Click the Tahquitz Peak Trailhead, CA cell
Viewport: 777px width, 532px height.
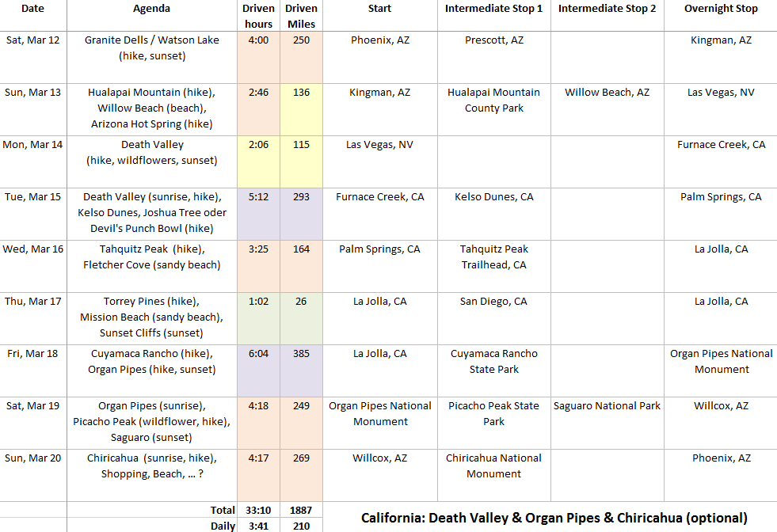pyautogui.click(x=493, y=256)
